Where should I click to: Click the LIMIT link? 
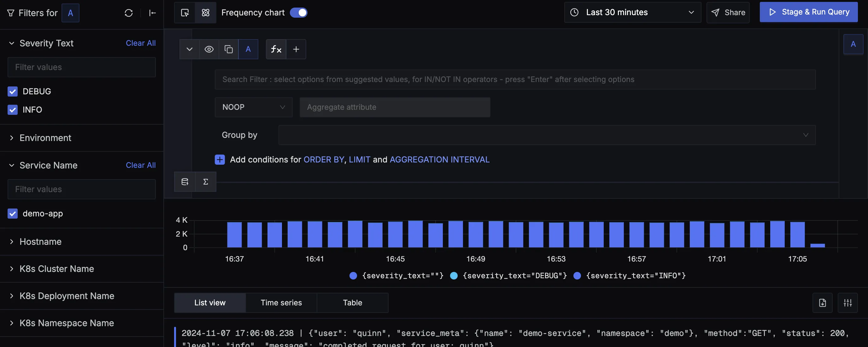pyautogui.click(x=360, y=159)
